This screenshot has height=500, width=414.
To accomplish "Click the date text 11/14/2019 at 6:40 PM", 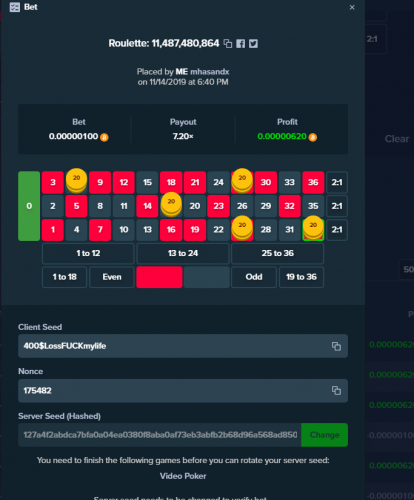I will pyautogui.click(x=189, y=82).
